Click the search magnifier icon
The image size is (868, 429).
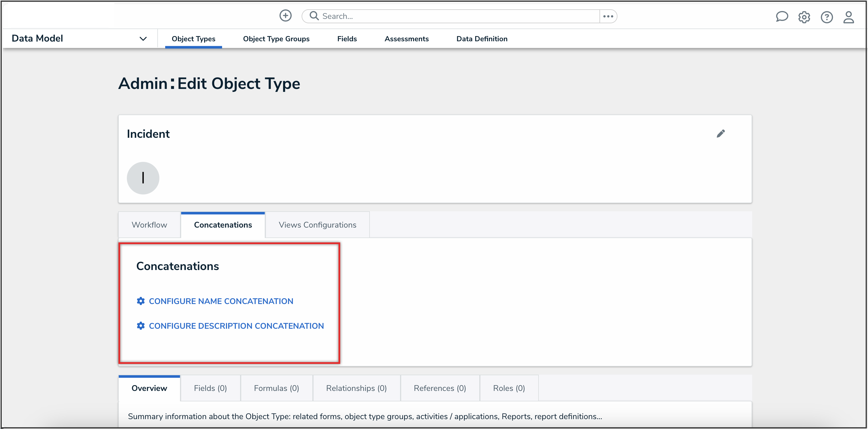314,16
